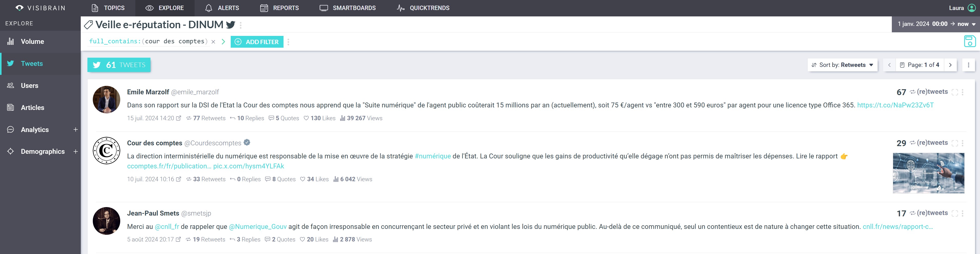Open filter bar kebab menu
The height and width of the screenshot is (254, 980).
[x=288, y=42]
